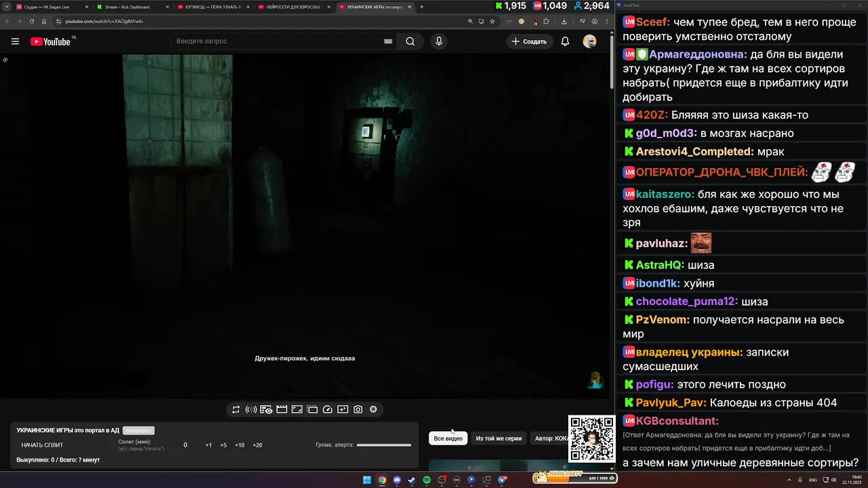This screenshot has height=488, width=868.
Task: Open Discord from the taskbar
Action: [x=397, y=480]
